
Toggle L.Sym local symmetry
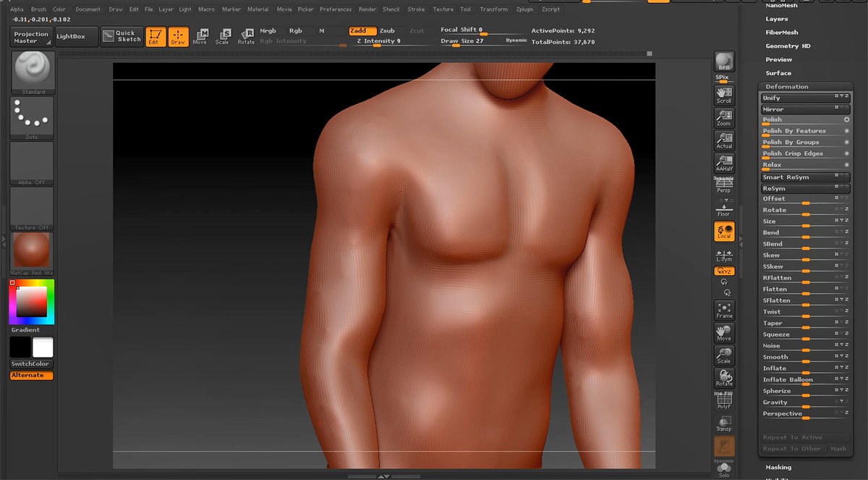coord(724,254)
